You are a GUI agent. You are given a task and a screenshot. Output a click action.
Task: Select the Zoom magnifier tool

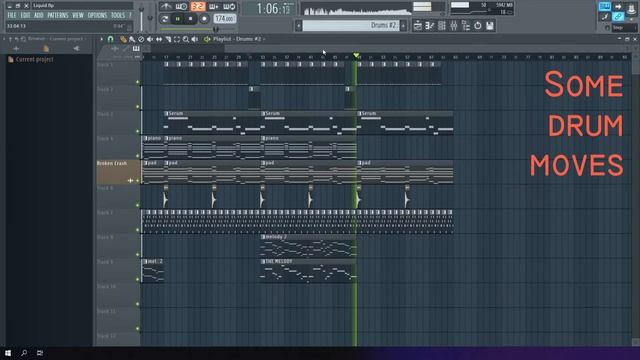186,39
